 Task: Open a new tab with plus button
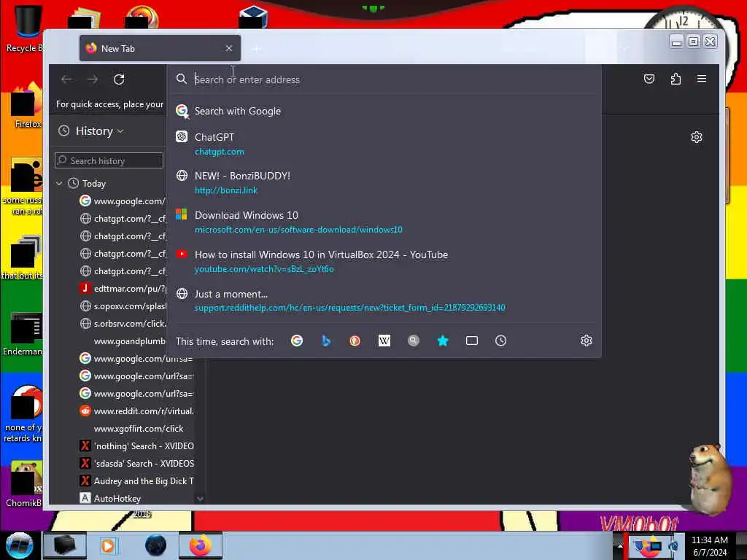[256, 49]
